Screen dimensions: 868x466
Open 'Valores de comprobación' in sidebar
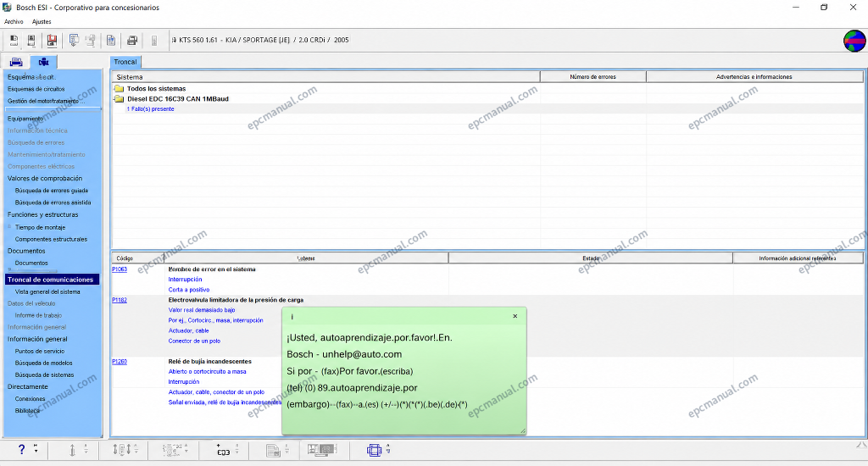[x=45, y=178]
